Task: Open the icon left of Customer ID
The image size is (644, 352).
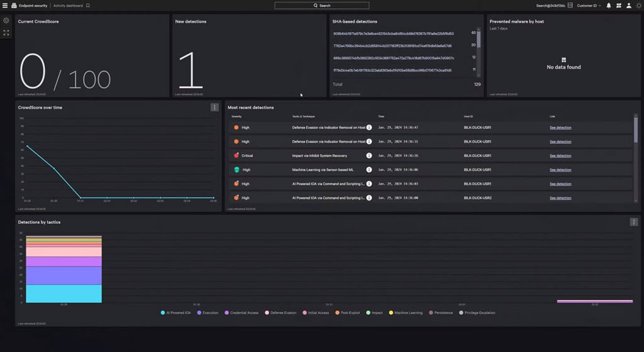Action: (x=570, y=5)
